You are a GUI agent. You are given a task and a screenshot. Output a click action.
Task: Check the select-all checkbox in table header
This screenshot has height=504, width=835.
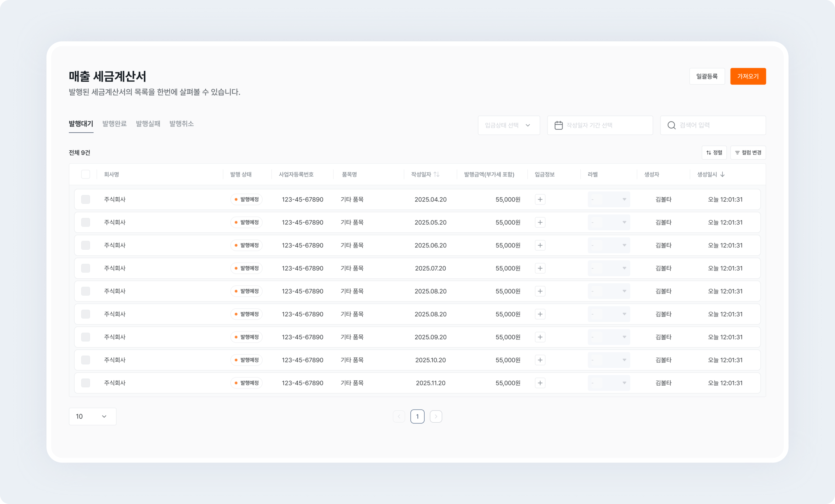click(86, 174)
